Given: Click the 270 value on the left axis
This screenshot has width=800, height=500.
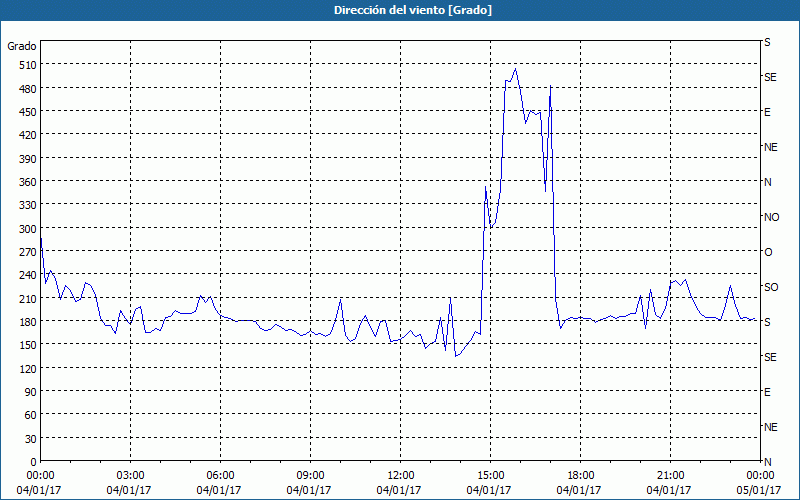Looking at the screenshot, I should click(x=28, y=252).
